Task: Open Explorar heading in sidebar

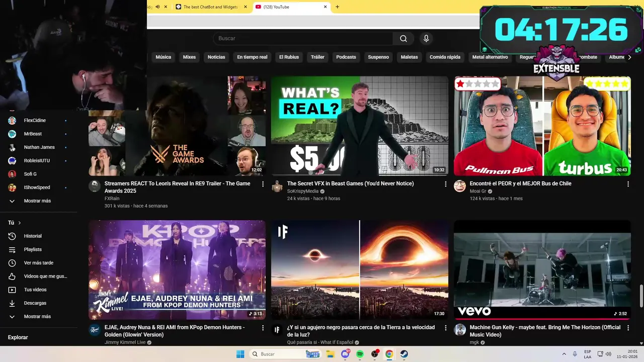Action: click(18, 337)
